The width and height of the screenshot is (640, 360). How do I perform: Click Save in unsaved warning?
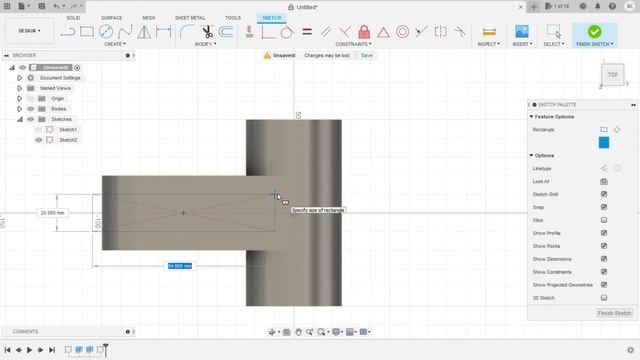pos(367,56)
